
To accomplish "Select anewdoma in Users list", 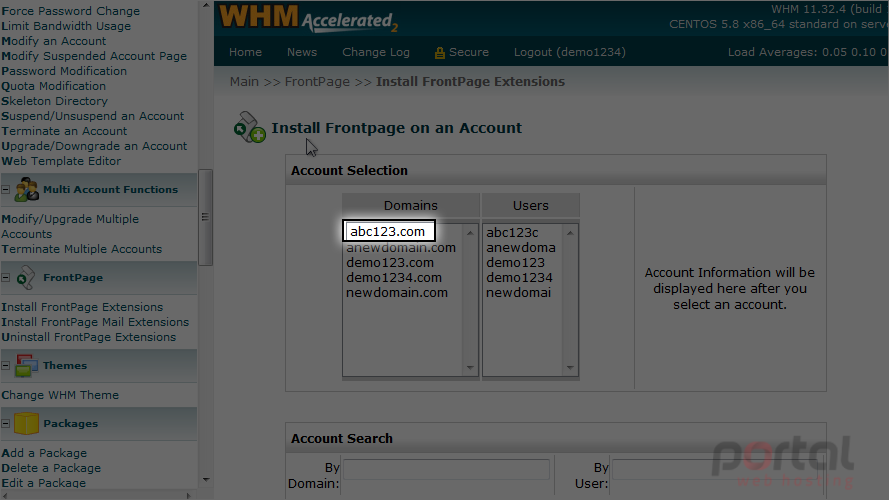I will (x=520, y=248).
